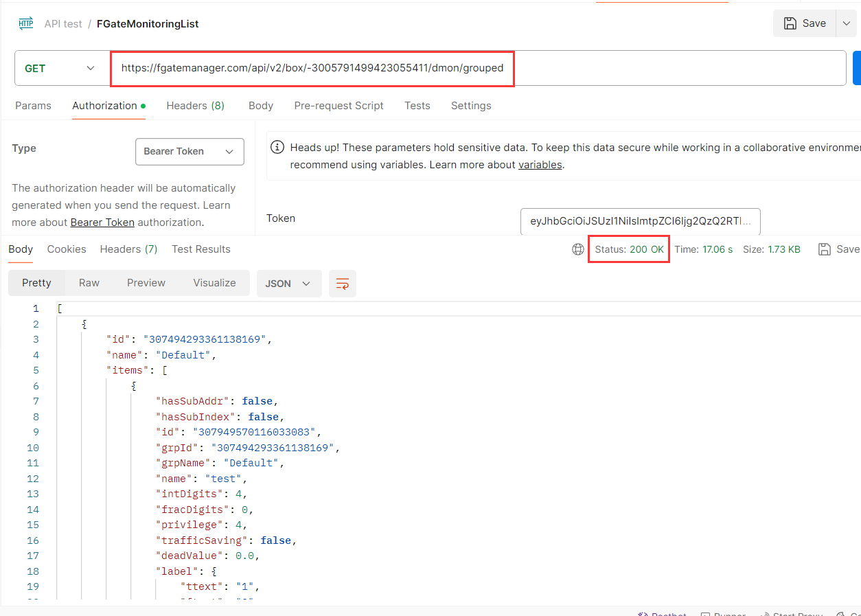This screenshot has width=861, height=616.
Task: Open the variables help link
Action: pyautogui.click(x=540, y=165)
